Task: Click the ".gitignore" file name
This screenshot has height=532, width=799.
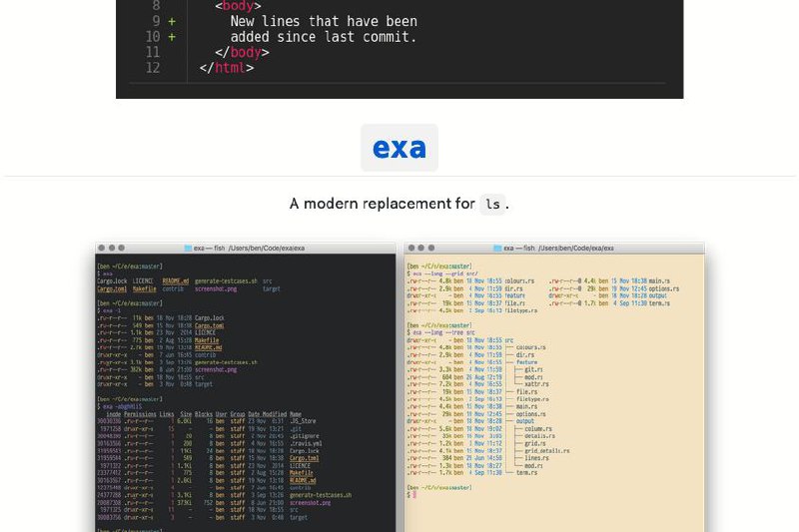Action: tap(305, 436)
